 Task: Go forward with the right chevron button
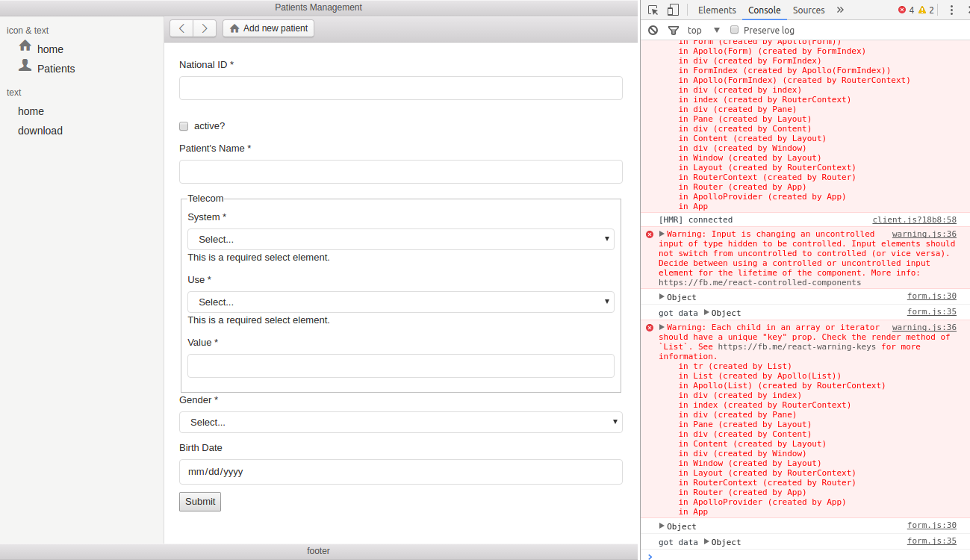(x=205, y=28)
